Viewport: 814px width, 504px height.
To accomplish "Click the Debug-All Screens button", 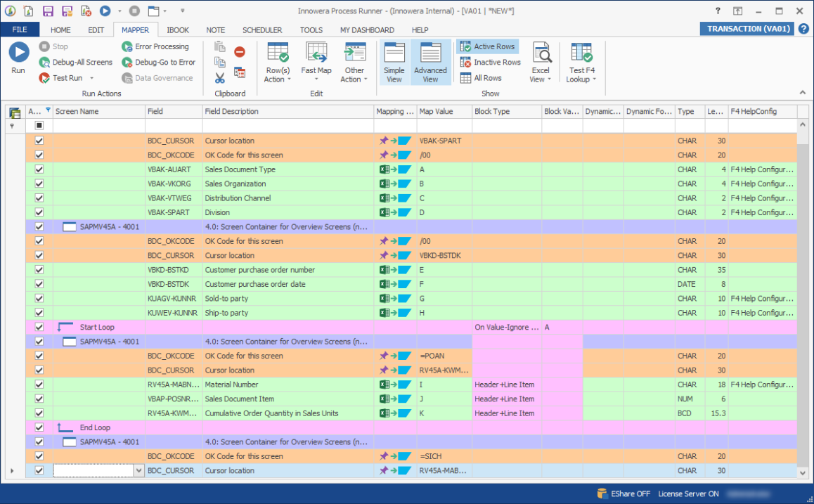I will tap(76, 63).
